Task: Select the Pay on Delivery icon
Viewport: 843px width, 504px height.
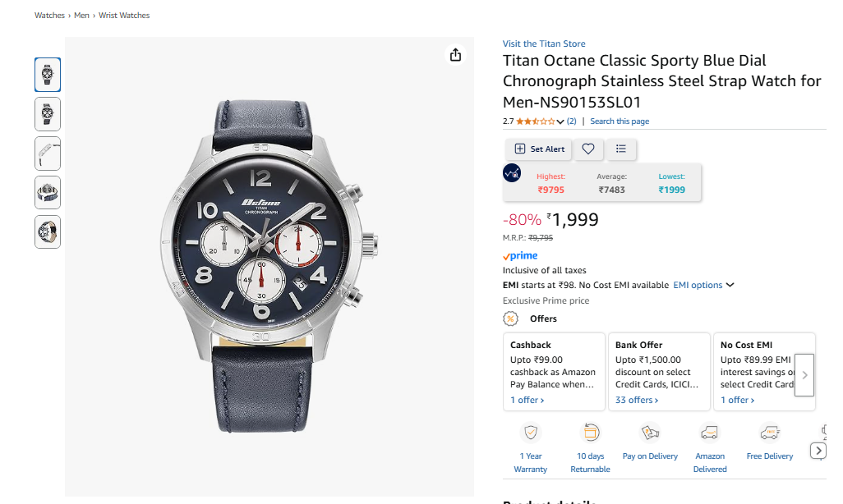Action: [650, 433]
